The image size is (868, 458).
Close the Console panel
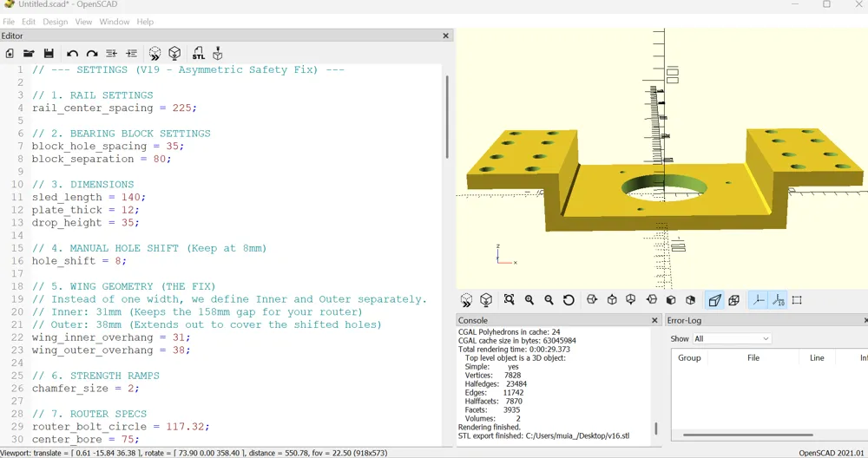point(655,320)
